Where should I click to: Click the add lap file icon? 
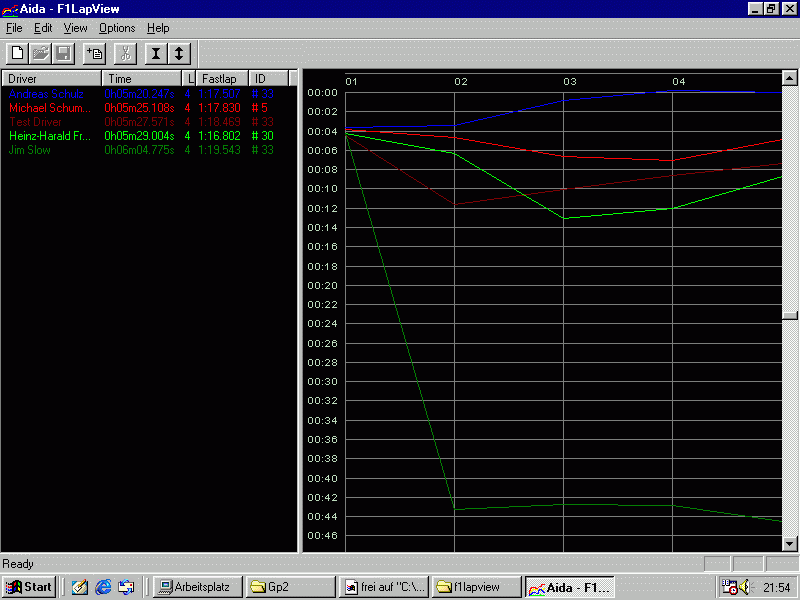pyautogui.click(x=95, y=53)
